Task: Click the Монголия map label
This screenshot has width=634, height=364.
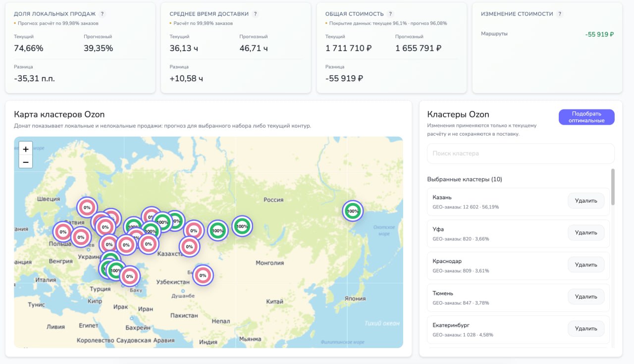Action: 269,263
